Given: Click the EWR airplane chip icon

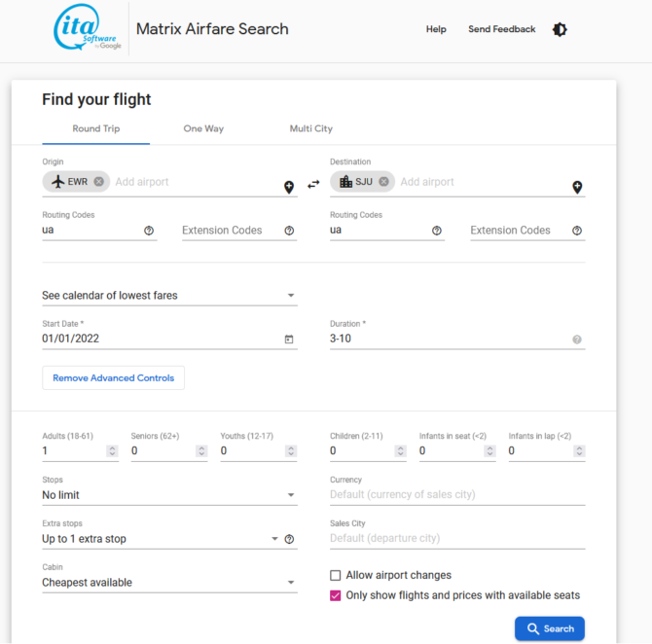Looking at the screenshot, I should pyautogui.click(x=57, y=182).
